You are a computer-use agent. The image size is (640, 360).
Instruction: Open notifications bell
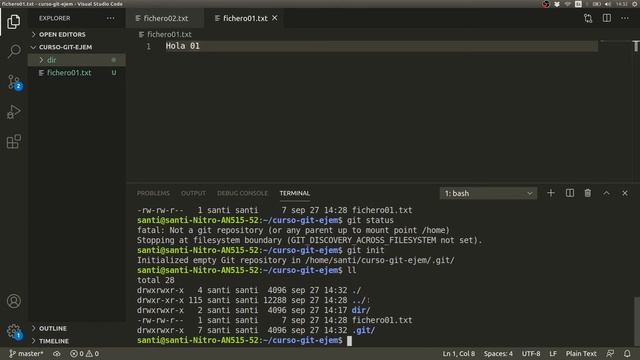click(627, 353)
